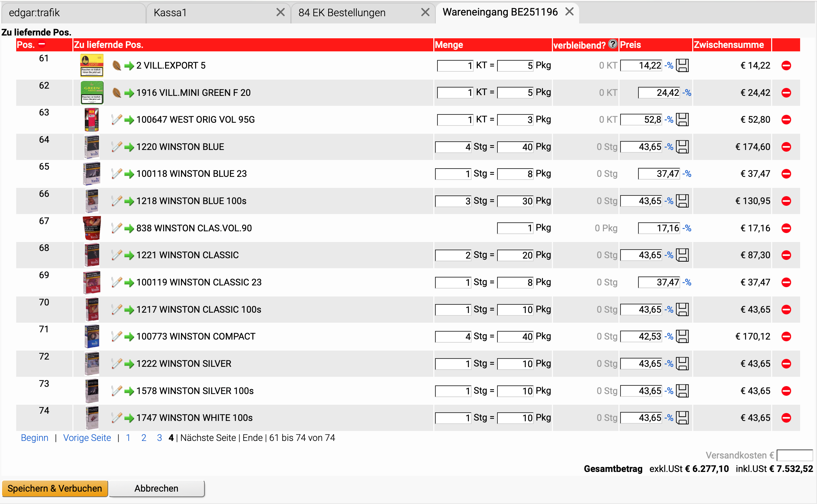
Task: Close the Wareneingang BE251196 tab
Action: pyautogui.click(x=569, y=12)
